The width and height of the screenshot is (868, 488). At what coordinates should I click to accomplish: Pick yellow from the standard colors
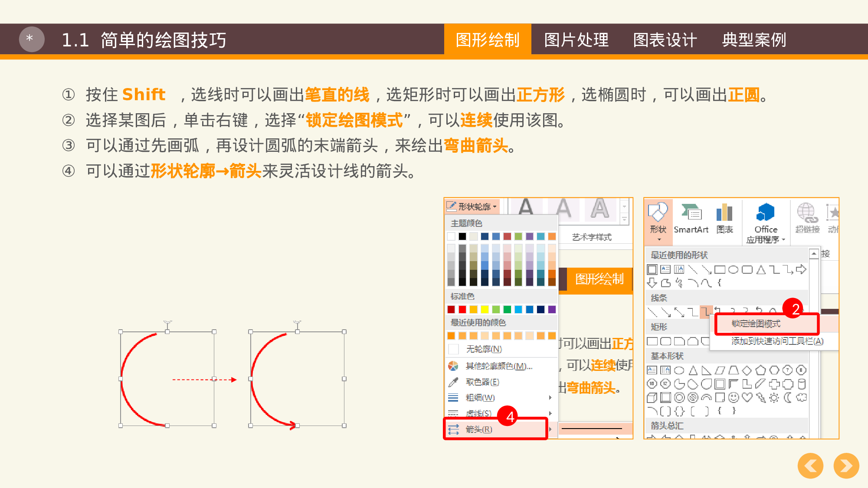(485, 309)
